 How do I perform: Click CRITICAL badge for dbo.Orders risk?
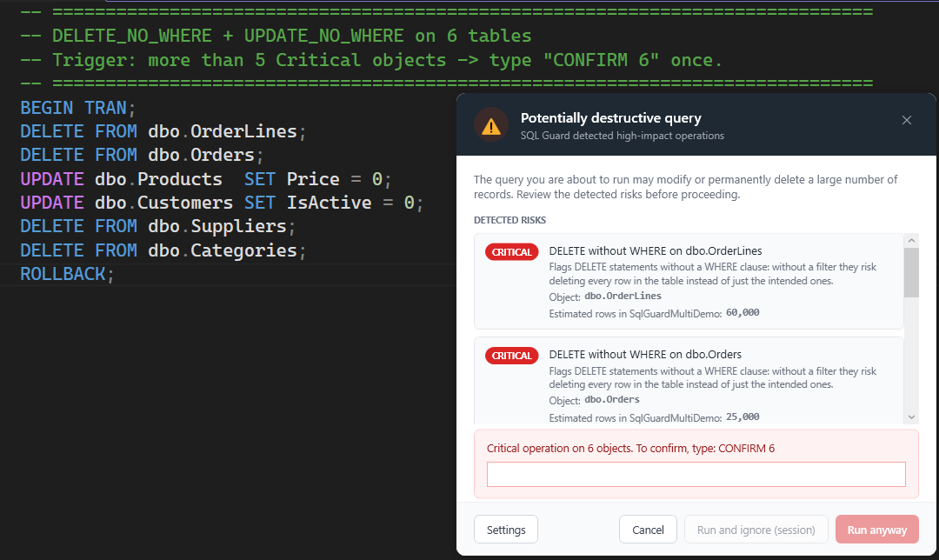(x=511, y=356)
